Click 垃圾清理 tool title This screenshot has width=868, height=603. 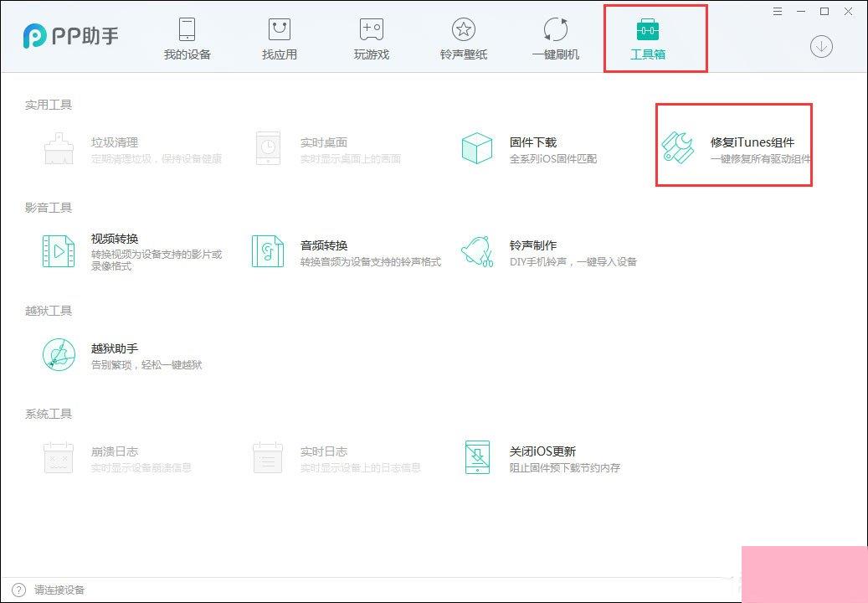point(115,142)
